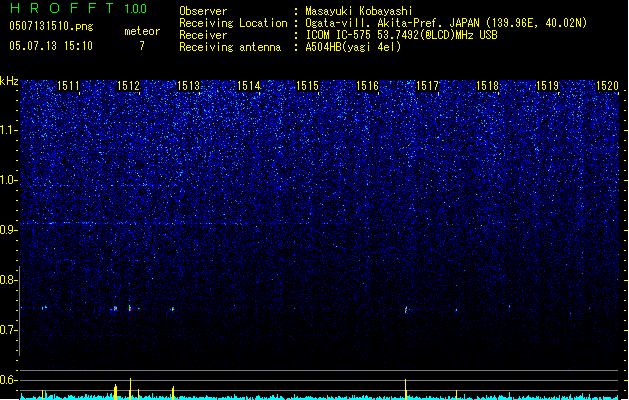
Task: Click the meteor echo just before the 1513 mark
Action: click(x=173, y=309)
